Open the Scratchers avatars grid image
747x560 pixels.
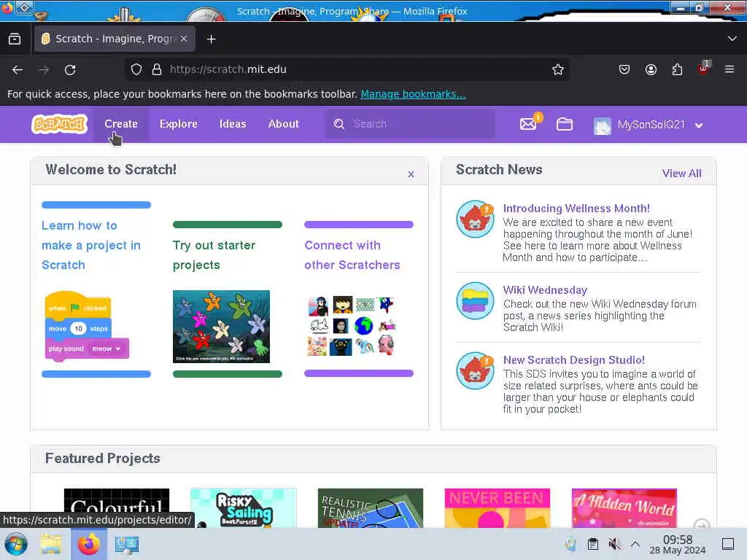352,326
